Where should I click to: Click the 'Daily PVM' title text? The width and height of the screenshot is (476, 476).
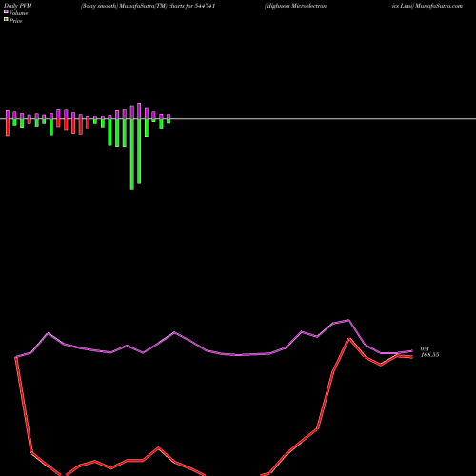(x=18, y=6)
